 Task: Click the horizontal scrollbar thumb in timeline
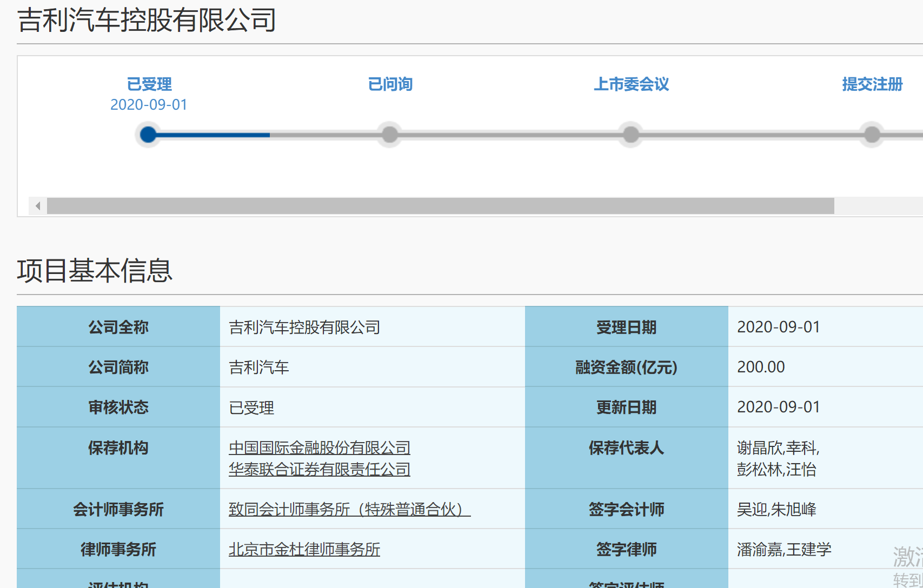[441, 206]
